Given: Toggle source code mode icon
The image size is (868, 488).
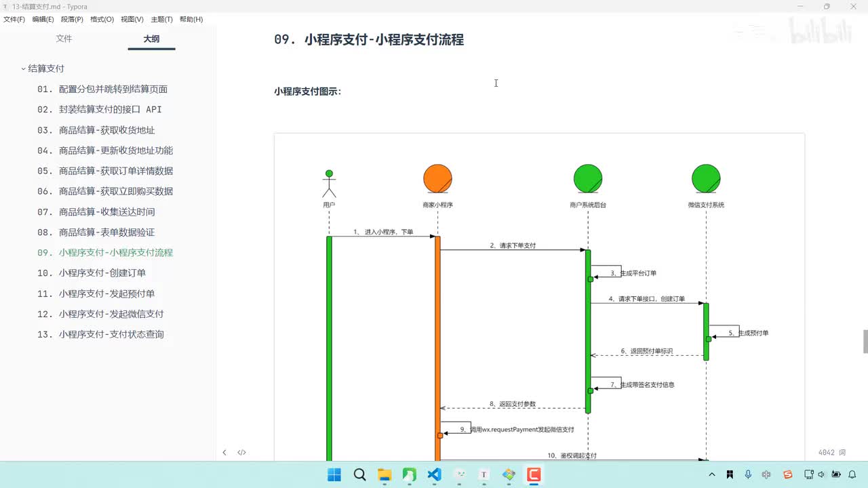Looking at the screenshot, I should coord(241,452).
